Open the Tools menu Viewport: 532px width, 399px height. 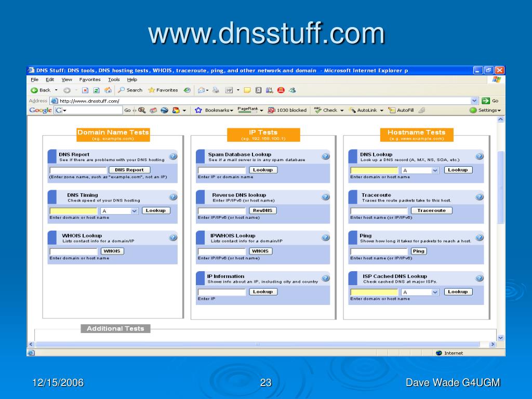[x=114, y=79]
